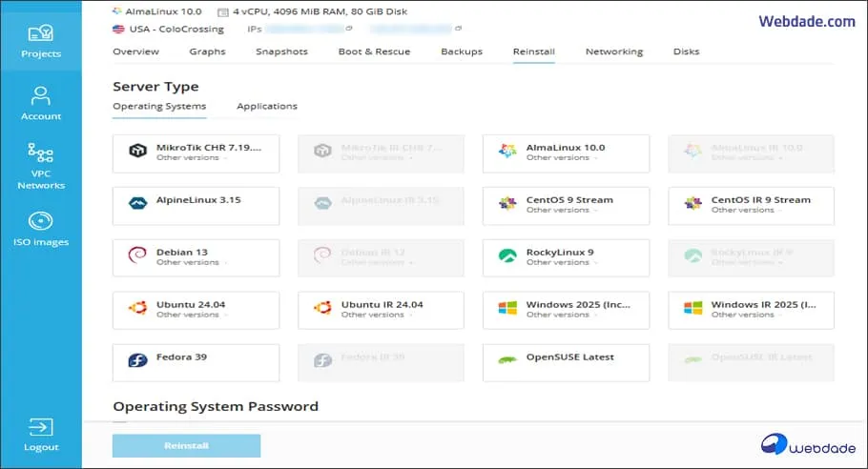Open the Networking tab
868x469 pixels.
[x=614, y=51]
